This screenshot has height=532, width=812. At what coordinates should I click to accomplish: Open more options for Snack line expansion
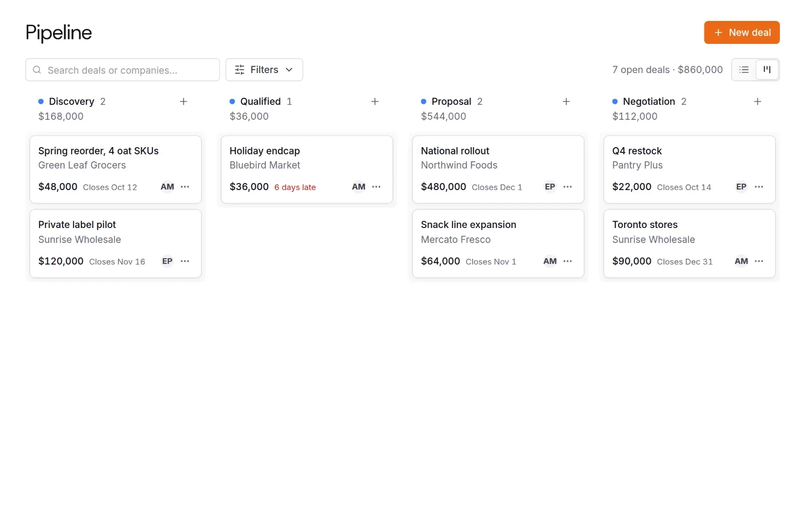click(x=568, y=261)
